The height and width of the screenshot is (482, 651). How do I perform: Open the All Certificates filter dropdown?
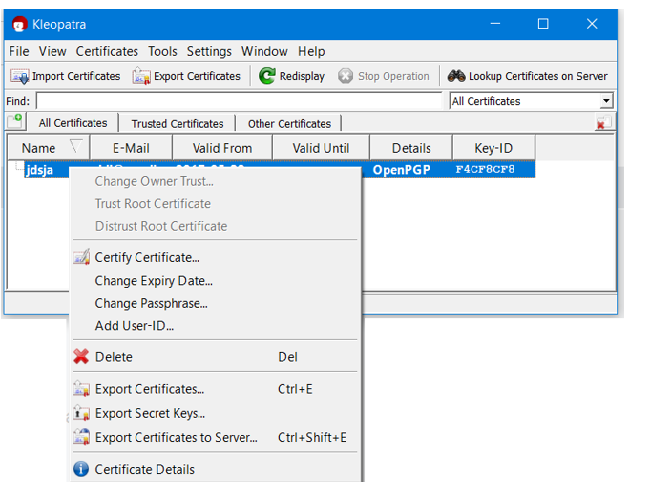pyautogui.click(x=606, y=101)
